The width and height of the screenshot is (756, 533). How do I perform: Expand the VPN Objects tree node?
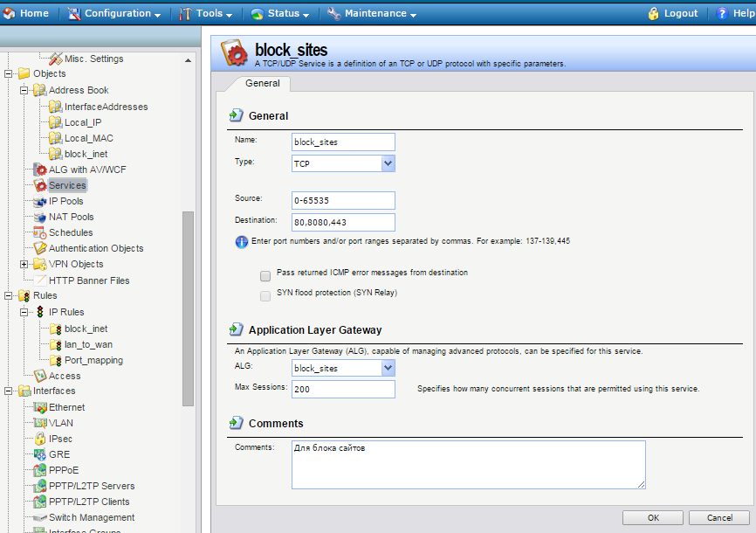click(24, 264)
